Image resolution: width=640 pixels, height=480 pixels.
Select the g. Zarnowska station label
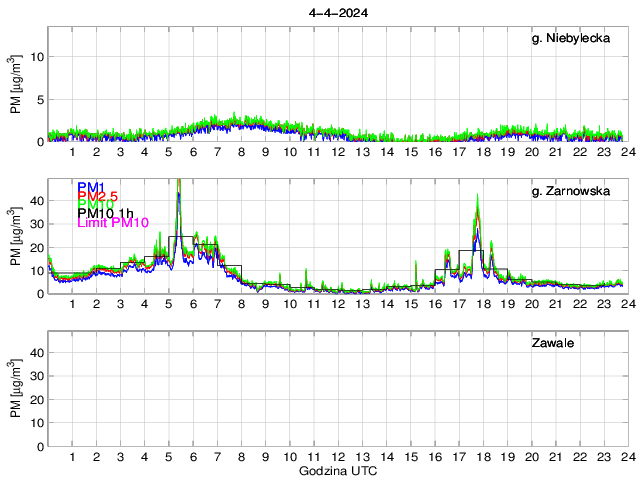click(x=571, y=191)
